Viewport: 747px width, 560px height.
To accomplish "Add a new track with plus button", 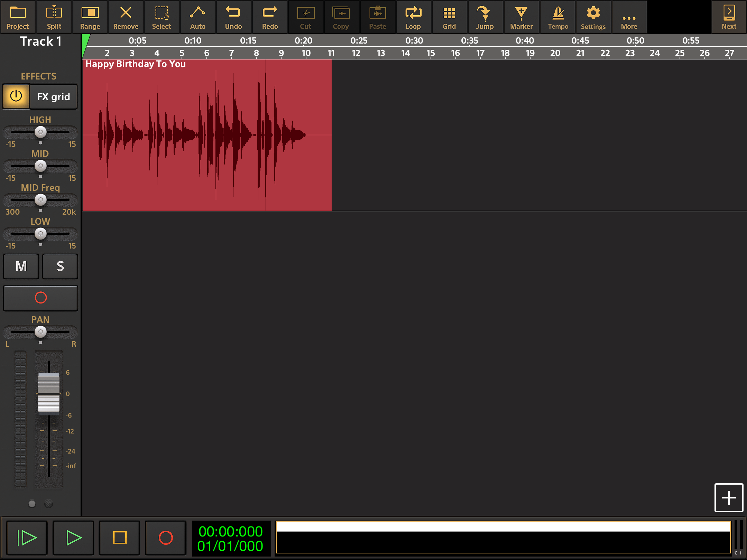I will [729, 498].
